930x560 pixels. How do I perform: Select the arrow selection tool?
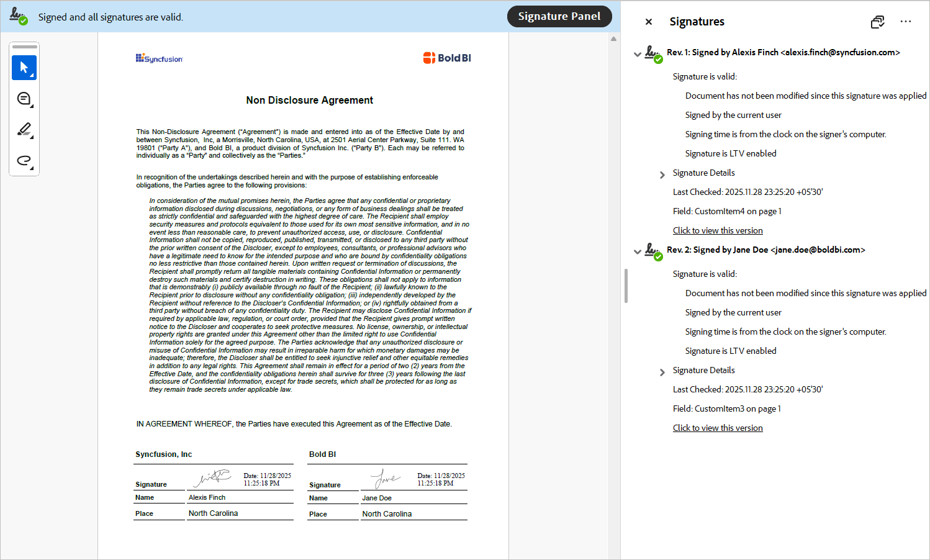(24, 68)
